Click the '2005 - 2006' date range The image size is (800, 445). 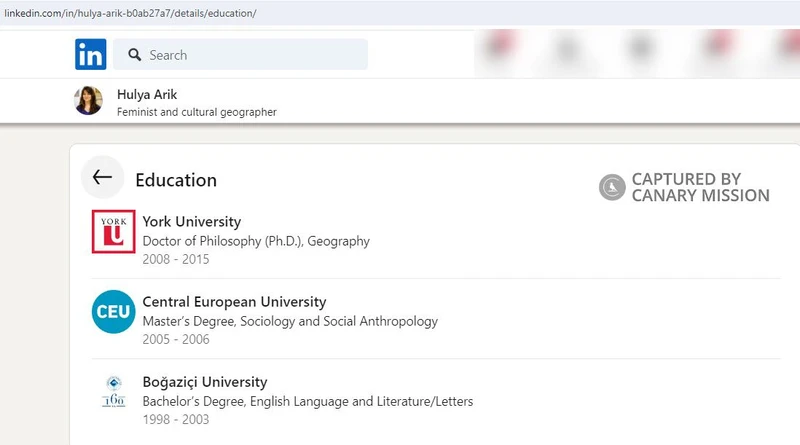coord(176,339)
